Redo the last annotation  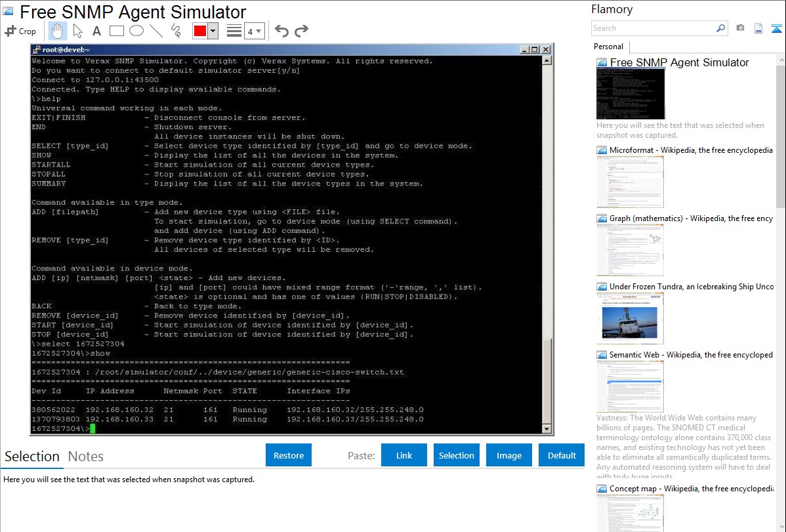tap(301, 31)
